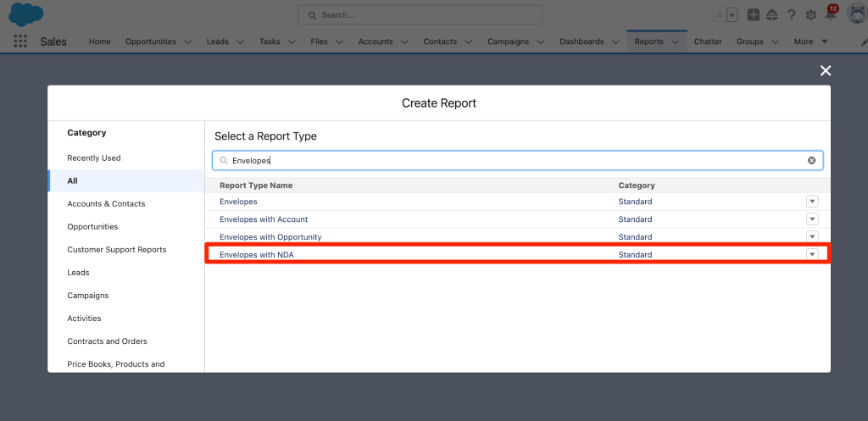Open the user profile avatar
This screenshot has width=868, height=421.
855,14
